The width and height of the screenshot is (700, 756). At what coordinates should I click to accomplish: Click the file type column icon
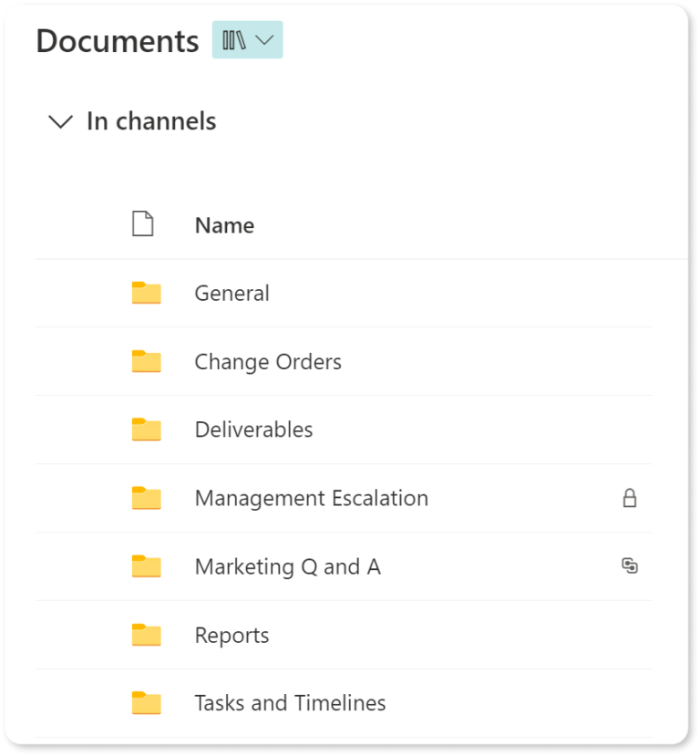point(143,224)
